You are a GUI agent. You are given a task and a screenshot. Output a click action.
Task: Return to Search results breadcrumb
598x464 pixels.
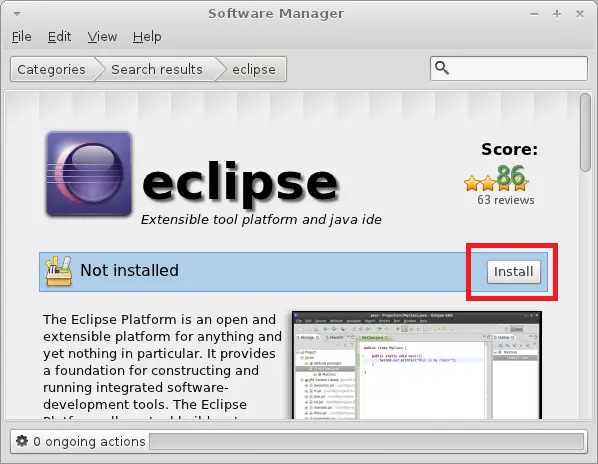157,69
